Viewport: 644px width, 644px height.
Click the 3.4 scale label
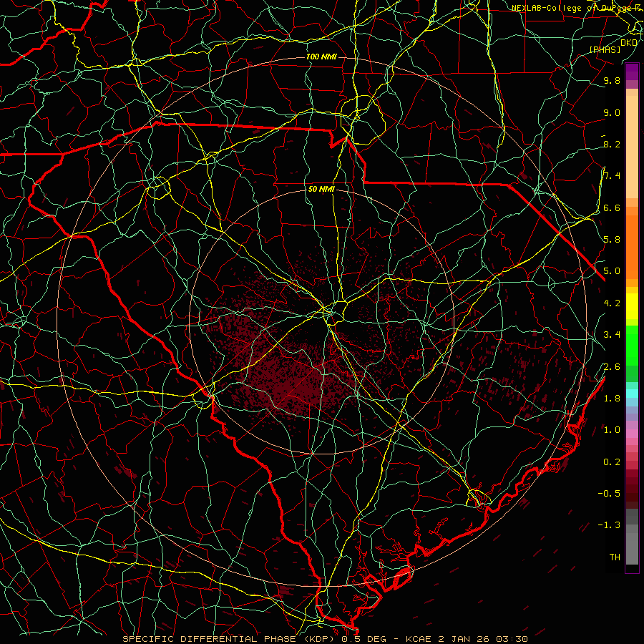click(612, 335)
